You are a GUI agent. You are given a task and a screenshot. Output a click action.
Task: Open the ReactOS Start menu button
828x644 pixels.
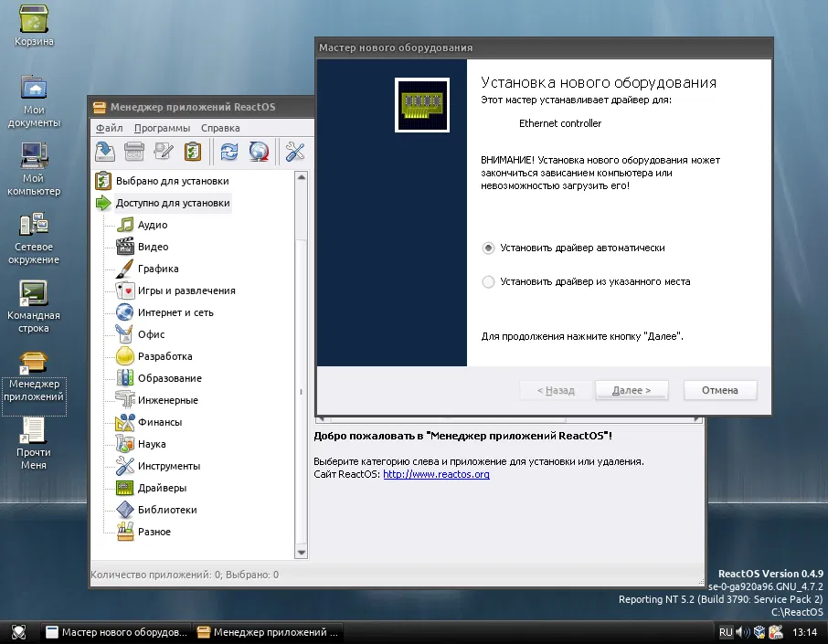coord(18,632)
